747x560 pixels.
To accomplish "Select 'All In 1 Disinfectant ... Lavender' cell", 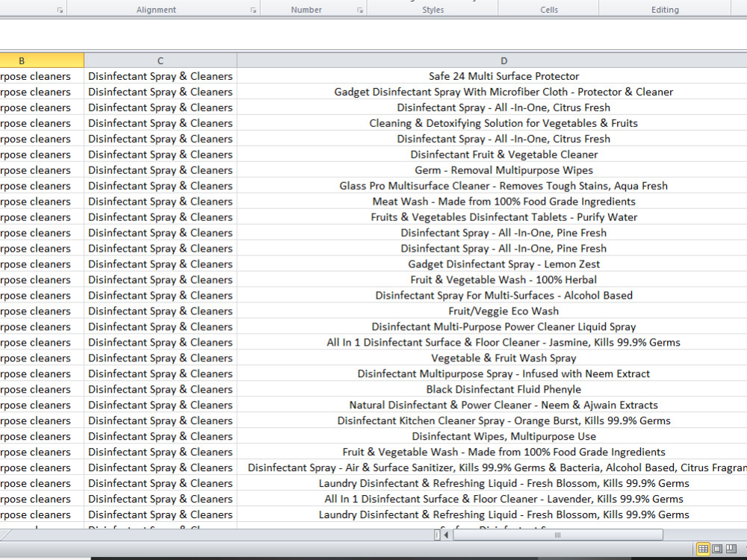I will [x=492, y=500].
